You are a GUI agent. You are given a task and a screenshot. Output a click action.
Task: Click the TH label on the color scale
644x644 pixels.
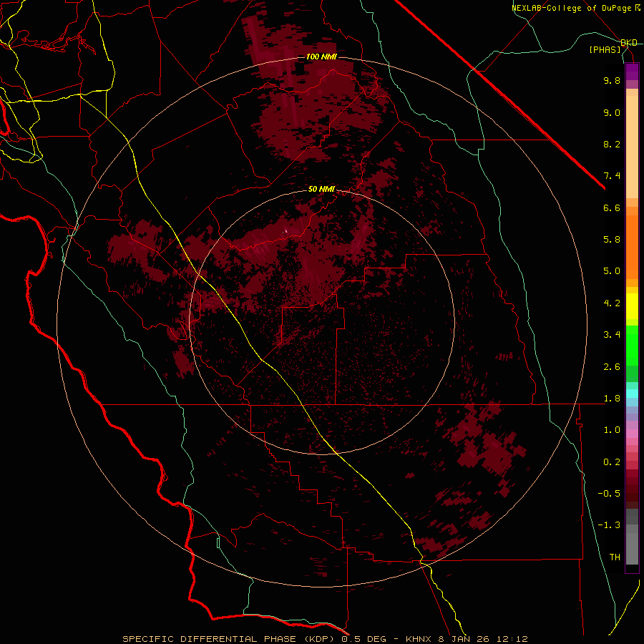coord(615,557)
